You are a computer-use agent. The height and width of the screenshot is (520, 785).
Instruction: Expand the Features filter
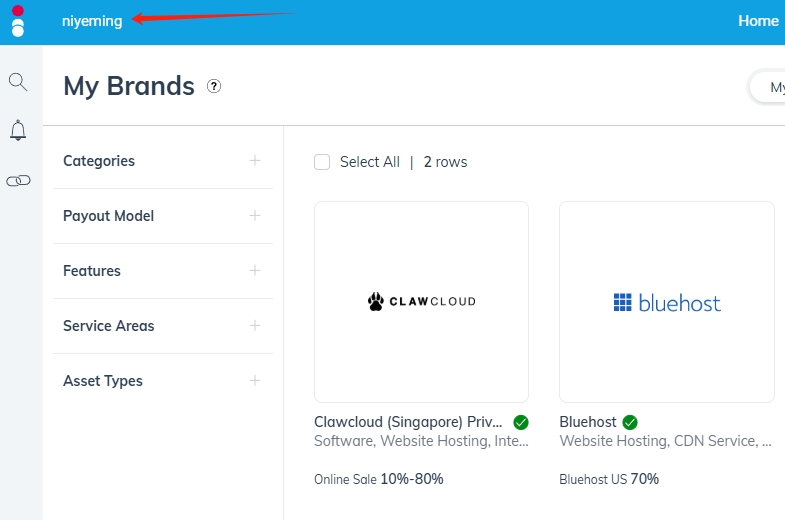[255, 271]
